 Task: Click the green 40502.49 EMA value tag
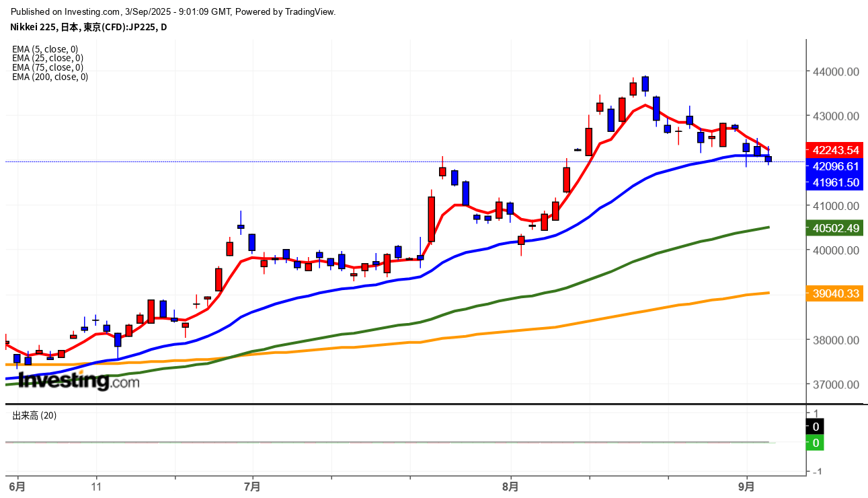coord(836,228)
